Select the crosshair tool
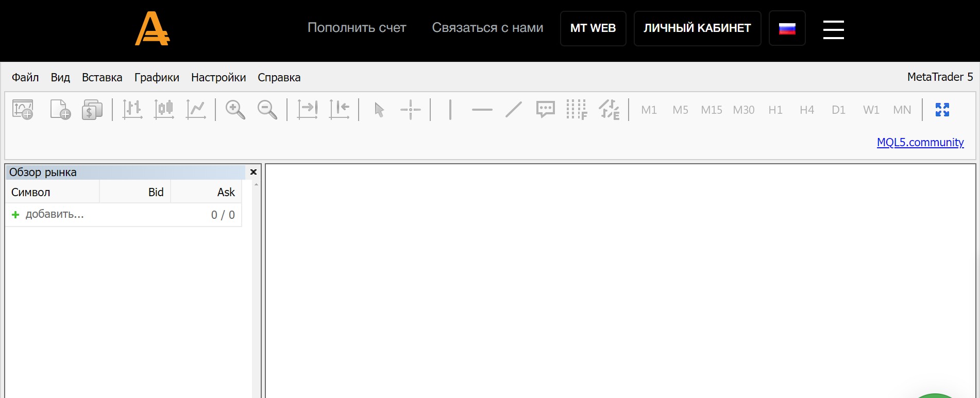Screen dimensions: 980x398 click(x=411, y=109)
